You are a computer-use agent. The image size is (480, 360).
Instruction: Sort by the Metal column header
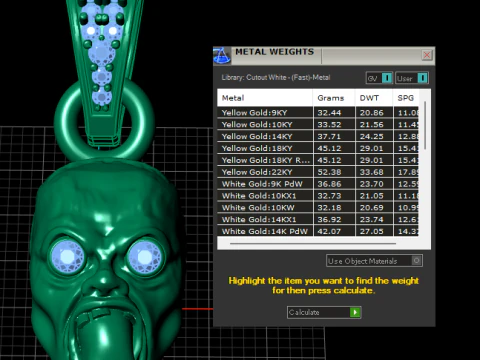[265, 98]
